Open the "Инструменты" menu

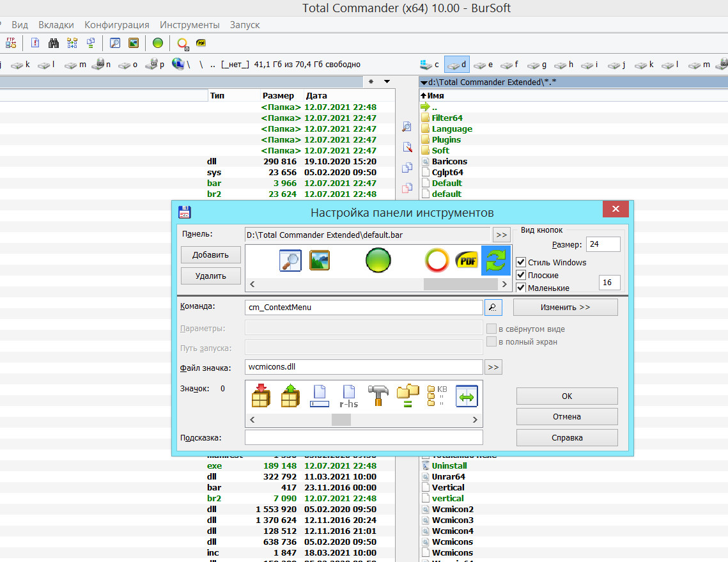(x=190, y=25)
